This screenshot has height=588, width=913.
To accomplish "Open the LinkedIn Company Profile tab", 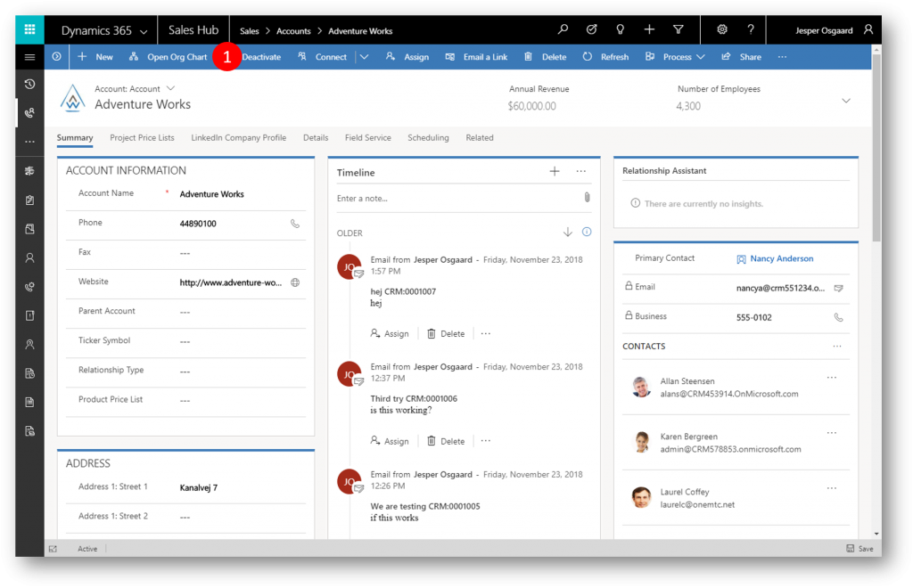I will 239,138.
